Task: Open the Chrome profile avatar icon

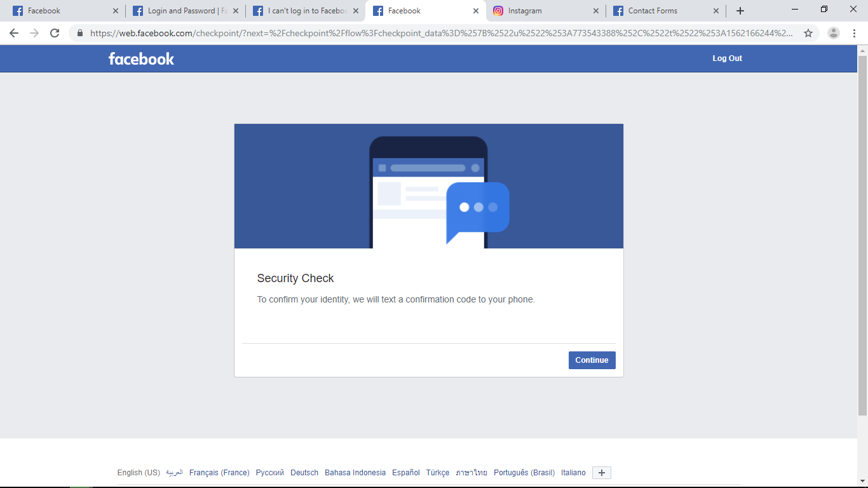Action: click(834, 33)
